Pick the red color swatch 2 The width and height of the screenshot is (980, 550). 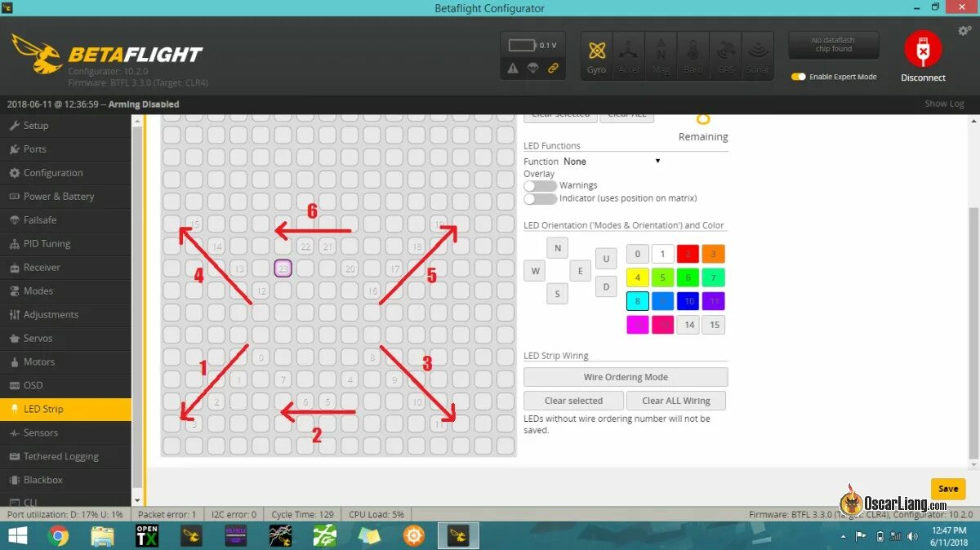point(688,254)
